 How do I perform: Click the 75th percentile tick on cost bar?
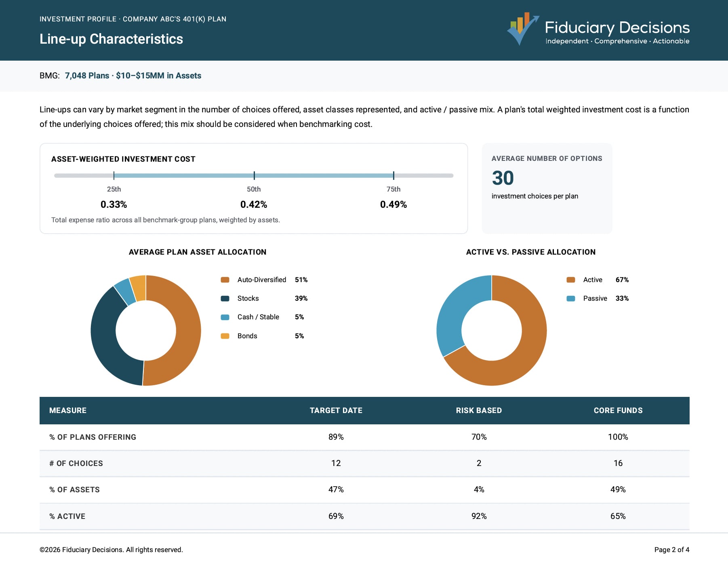[x=393, y=175]
